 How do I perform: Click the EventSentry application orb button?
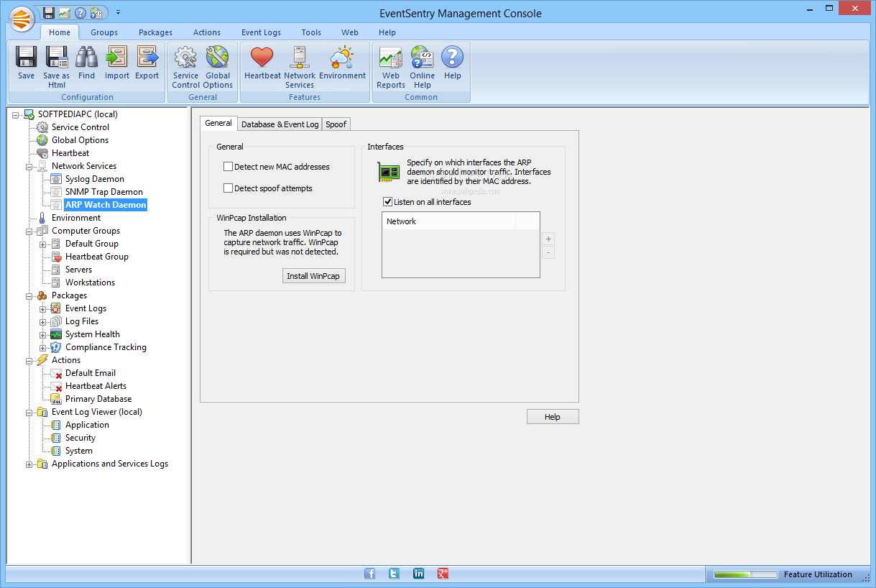pos(22,19)
